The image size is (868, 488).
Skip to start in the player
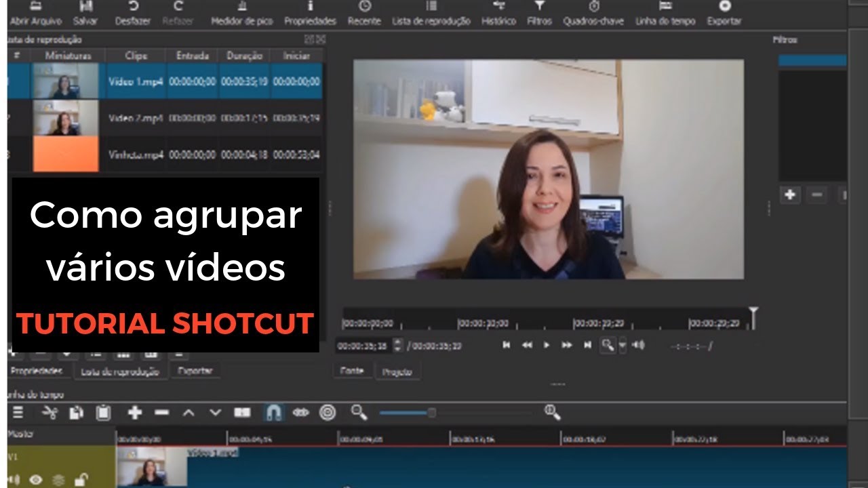[x=506, y=345]
